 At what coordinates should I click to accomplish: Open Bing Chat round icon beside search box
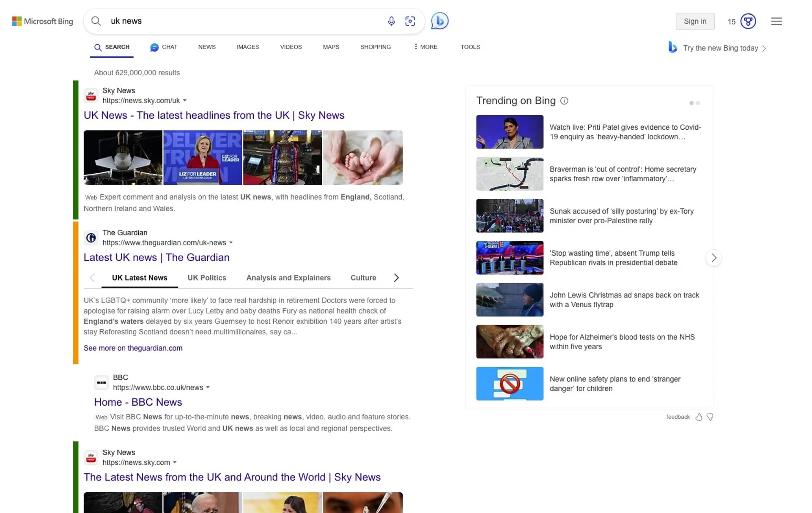[439, 21]
